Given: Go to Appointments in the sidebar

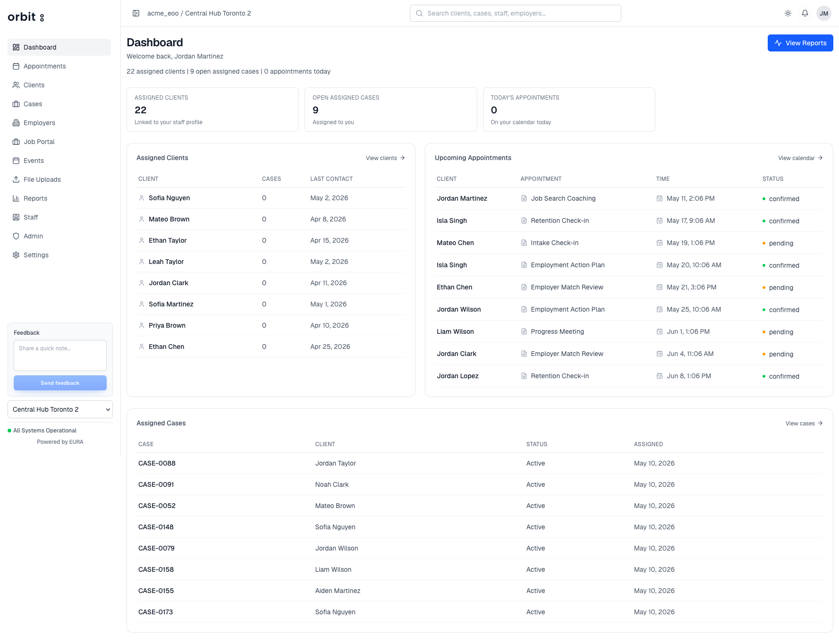Looking at the screenshot, I should (x=59, y=66).
